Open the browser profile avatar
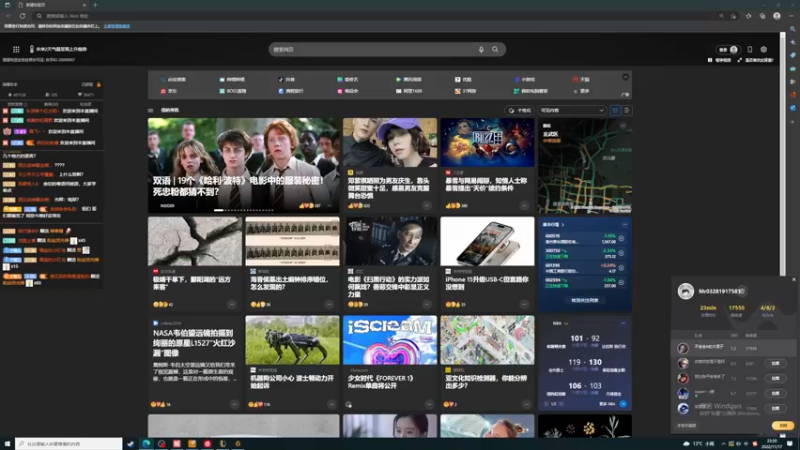This screenshot has height=450, width=800. coord(777,16)
